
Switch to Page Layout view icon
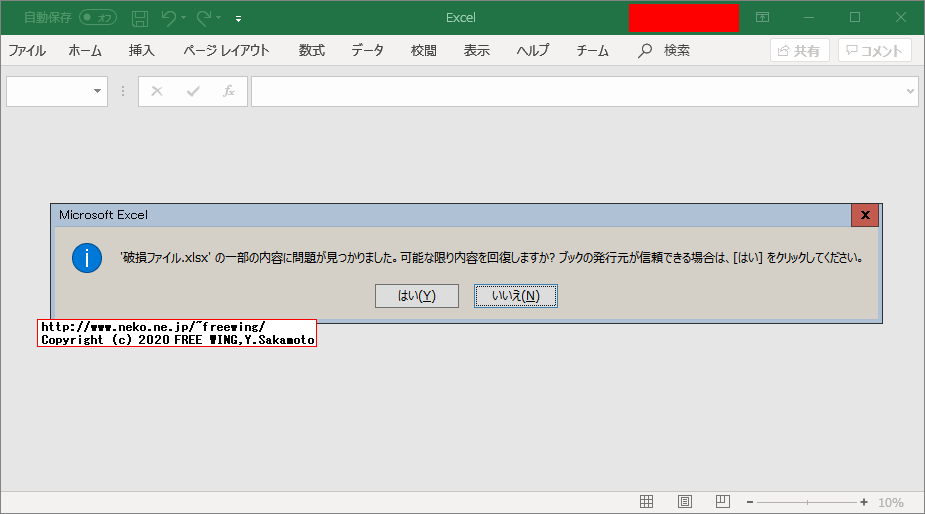pos(685,502)
